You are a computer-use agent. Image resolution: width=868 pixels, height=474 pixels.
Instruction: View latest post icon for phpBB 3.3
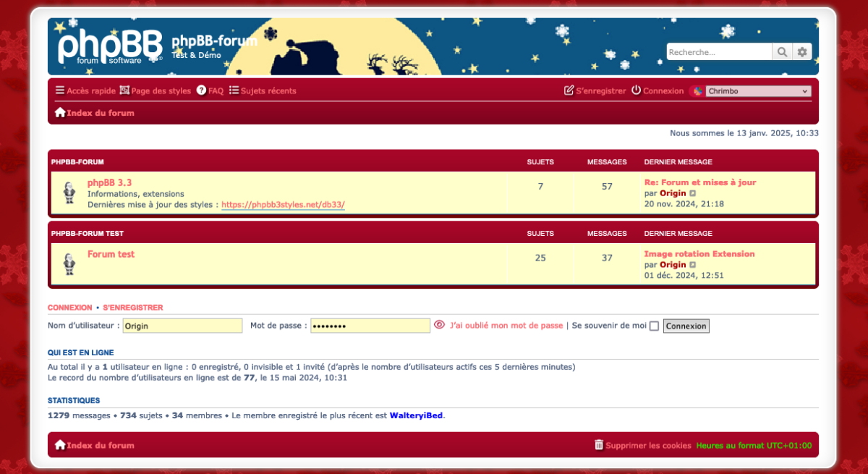pyautogui.click(x=693, y=193)
